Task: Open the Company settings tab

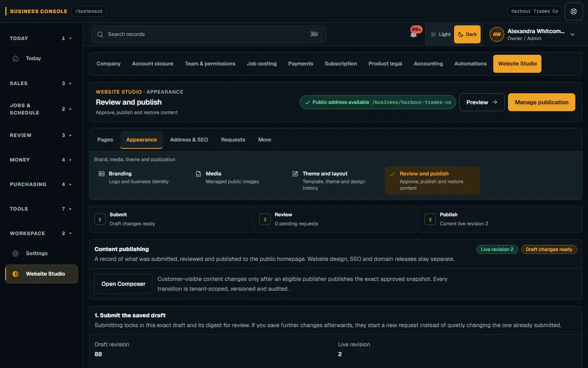Action: (x=108, y=64)
